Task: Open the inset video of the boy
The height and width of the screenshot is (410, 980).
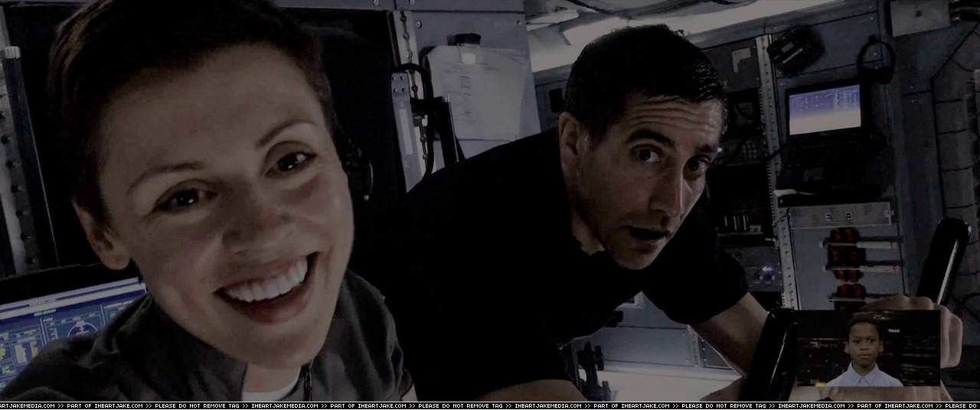Action: (x=867, y=348)
